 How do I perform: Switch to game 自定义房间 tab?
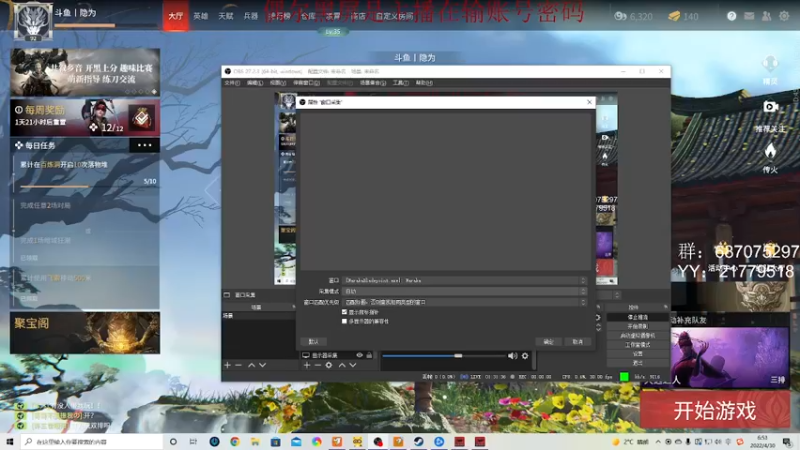pyautogui.click(x=394, y=16)
